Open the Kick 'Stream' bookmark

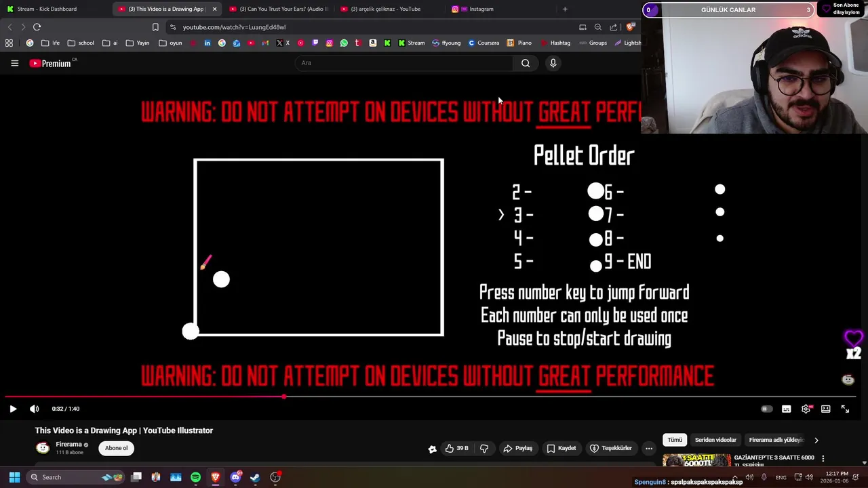(x=412, y=43)
